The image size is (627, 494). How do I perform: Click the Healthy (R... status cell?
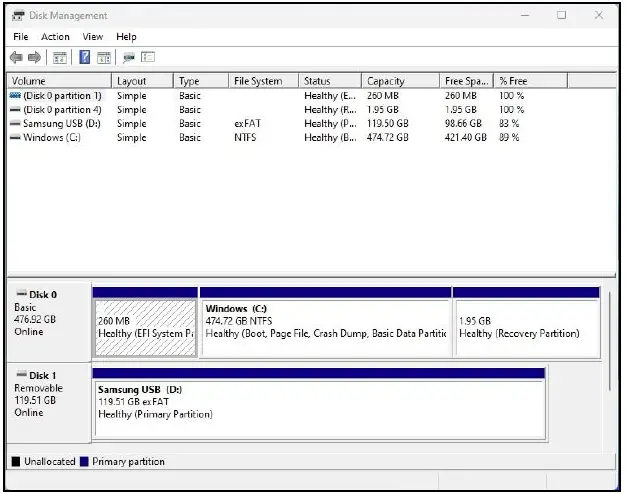[x=330, y=110]
